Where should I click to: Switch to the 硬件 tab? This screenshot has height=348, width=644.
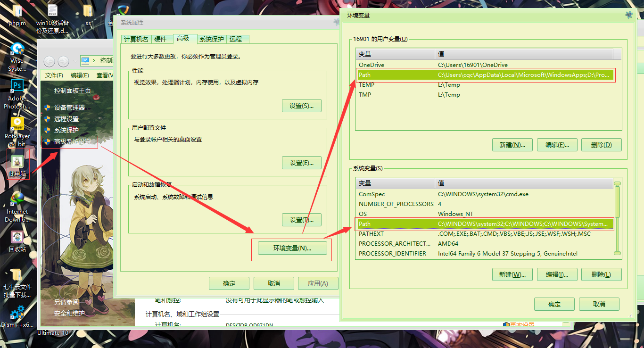pos(161,39)
